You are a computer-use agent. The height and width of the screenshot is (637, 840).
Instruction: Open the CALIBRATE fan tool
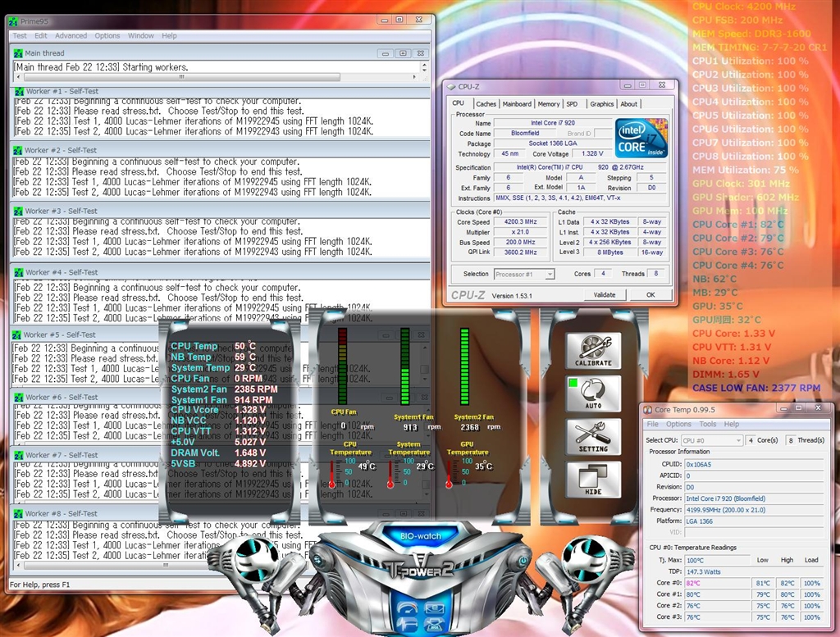[593, 350]
